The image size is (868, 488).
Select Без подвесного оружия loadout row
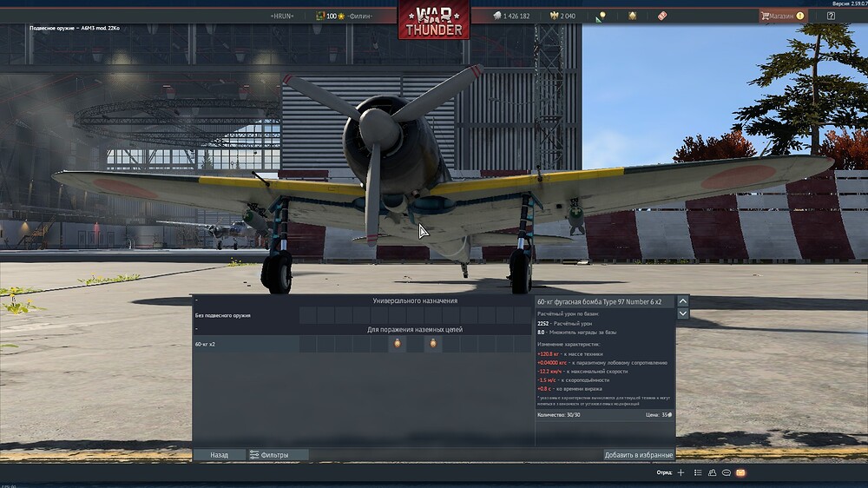(362, 315)
